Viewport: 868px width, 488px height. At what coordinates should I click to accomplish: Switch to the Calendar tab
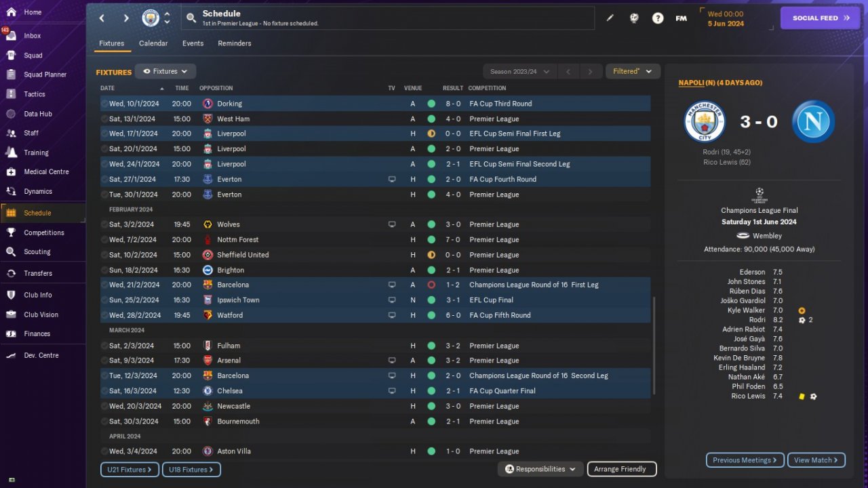153,43
